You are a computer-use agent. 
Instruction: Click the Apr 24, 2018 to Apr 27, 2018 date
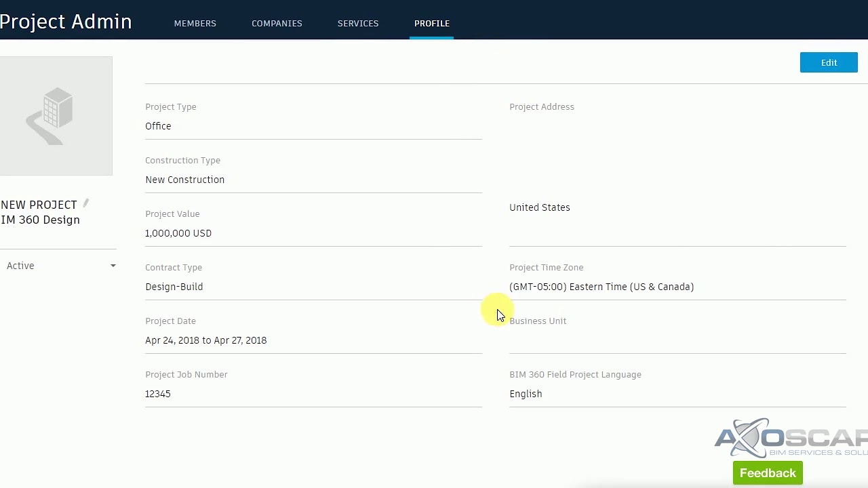pos(205,340)
